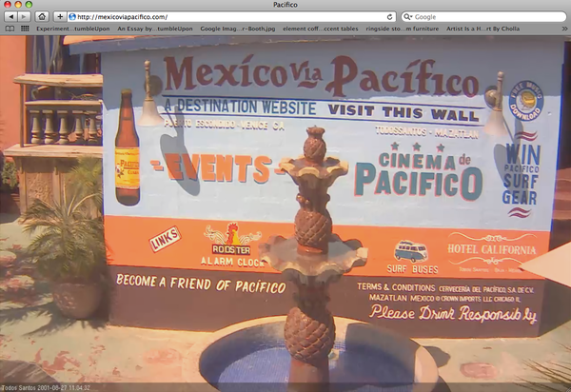This screenshot has height=392, width=571.
Task: Click 'Please Drink Responsibly' text
Action: click(x=453, y=314)
